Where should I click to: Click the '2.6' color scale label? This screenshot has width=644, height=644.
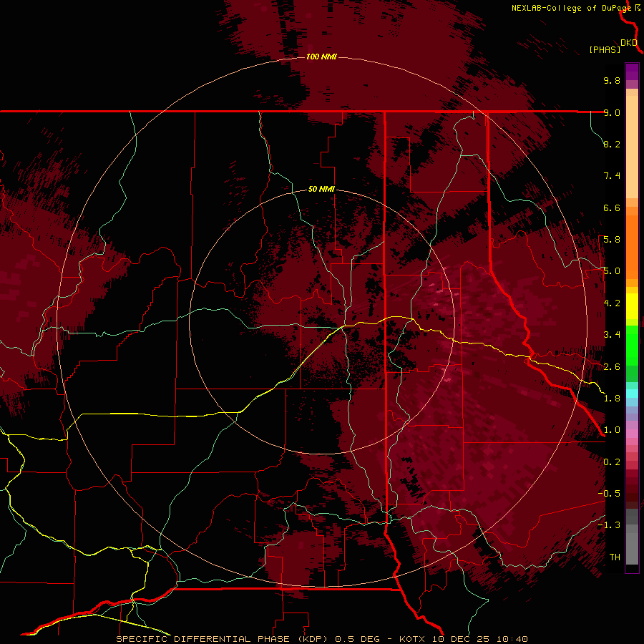(x=612, y=367)
